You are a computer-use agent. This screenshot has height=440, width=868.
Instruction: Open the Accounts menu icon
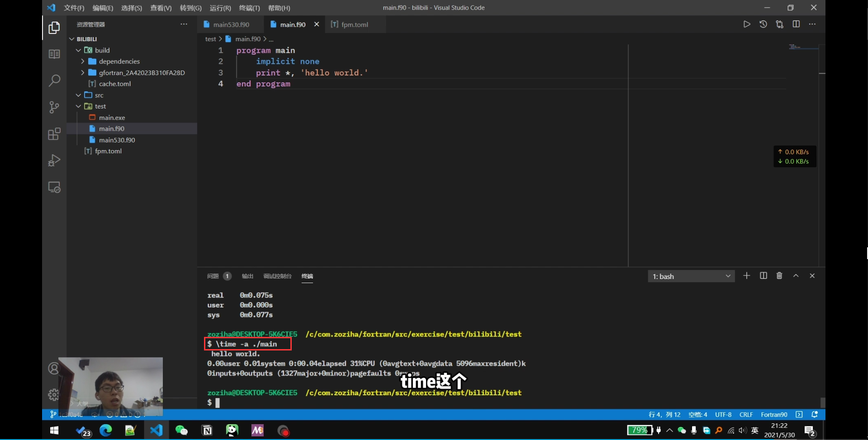53,369
